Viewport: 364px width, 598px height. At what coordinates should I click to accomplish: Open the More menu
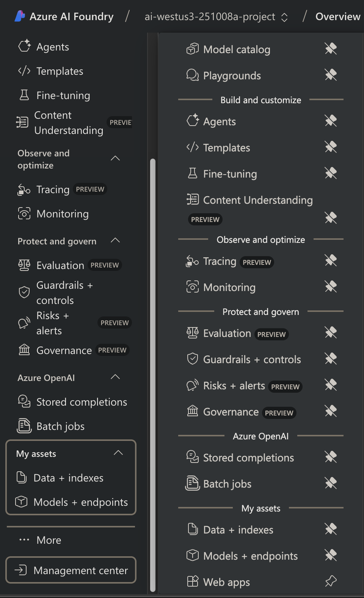pos(48,540)
